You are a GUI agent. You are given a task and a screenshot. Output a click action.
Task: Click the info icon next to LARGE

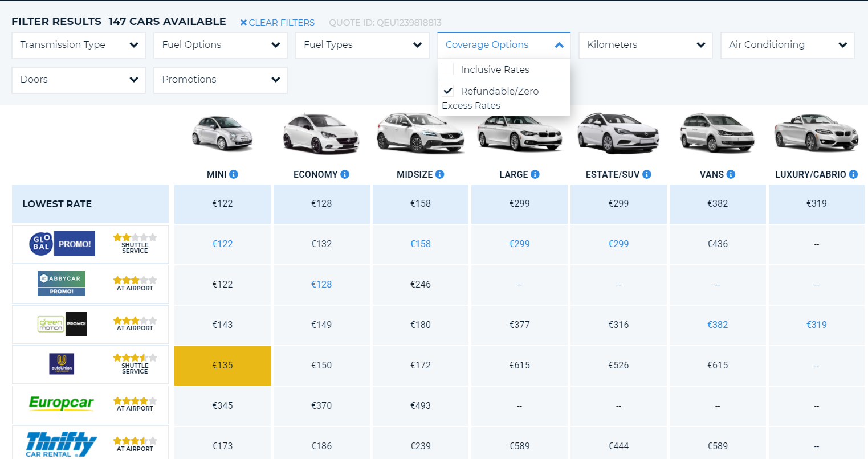pos(535,174)
